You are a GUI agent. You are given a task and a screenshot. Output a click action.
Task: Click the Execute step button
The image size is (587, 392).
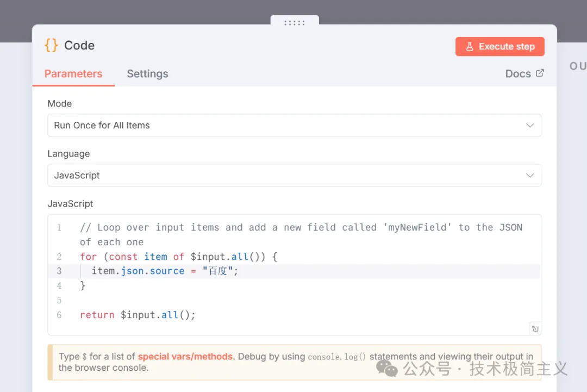click(500, 46)
